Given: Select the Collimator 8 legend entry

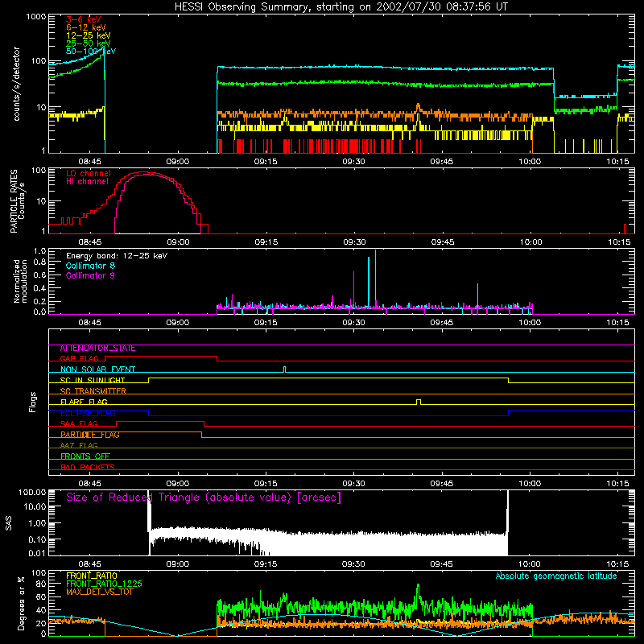Looking at the screenshot, I should tap(90, 266).
